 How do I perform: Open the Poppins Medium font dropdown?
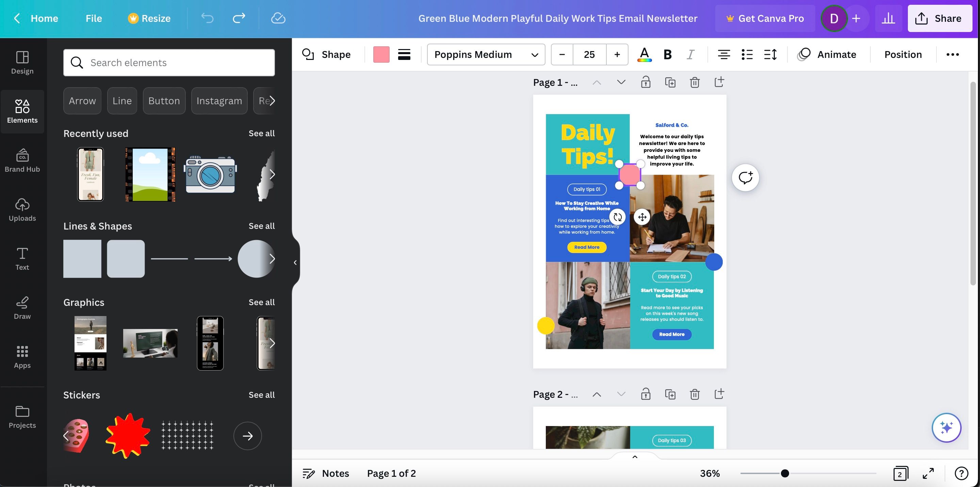486,54
